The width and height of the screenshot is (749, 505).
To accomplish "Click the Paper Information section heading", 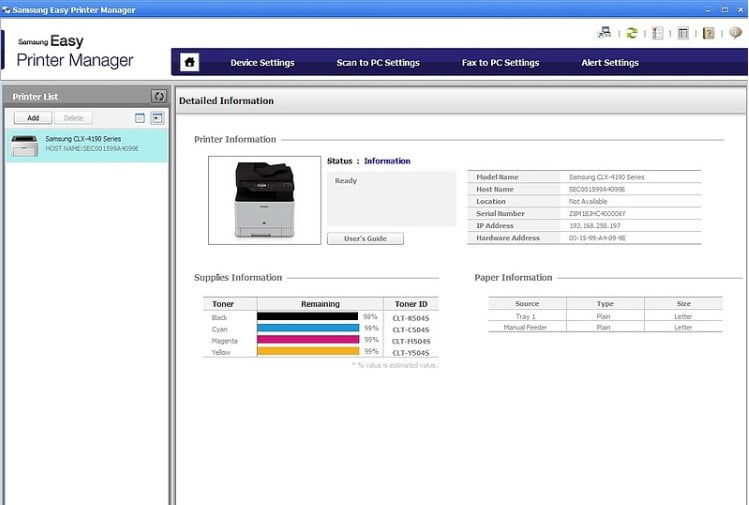I will (x=513, y=278).
